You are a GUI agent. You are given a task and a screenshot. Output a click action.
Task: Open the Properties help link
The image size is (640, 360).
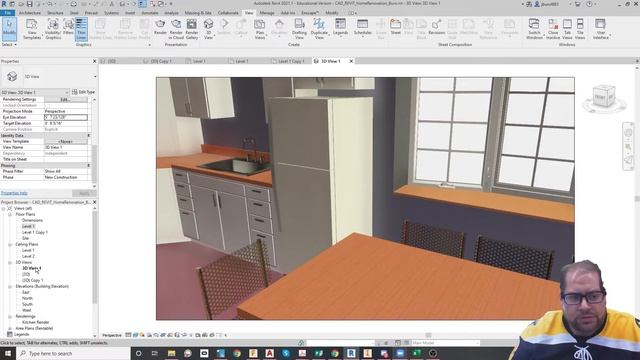click(14, 193)
